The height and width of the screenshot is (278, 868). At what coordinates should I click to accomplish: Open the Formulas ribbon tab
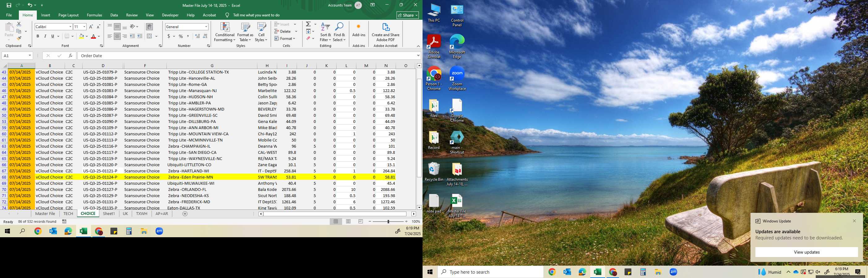pos(94,15)
